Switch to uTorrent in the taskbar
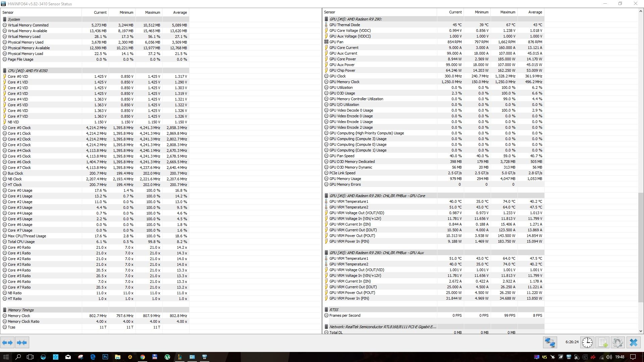 click(x=167, y=357)
